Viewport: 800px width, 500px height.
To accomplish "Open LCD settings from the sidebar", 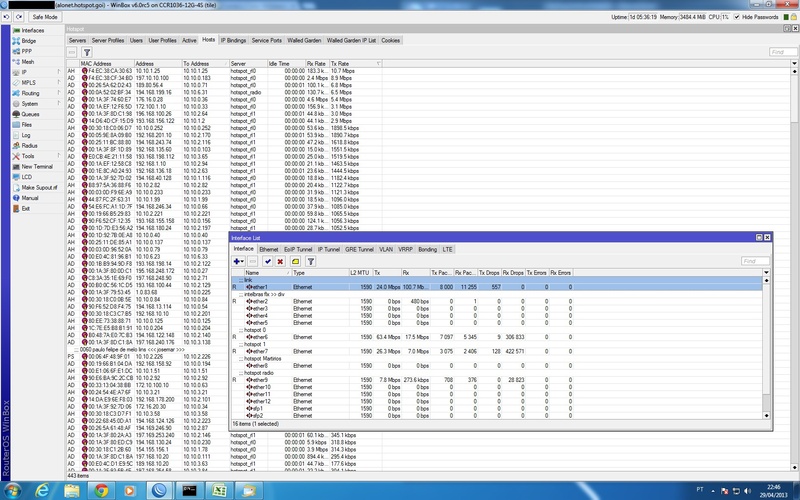I will tap(27, 177).
